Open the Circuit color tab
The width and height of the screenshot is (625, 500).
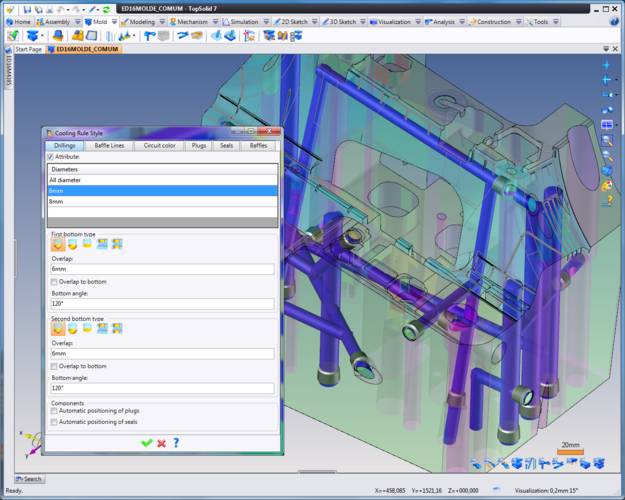pyautogui.click(x=159, y=145)
